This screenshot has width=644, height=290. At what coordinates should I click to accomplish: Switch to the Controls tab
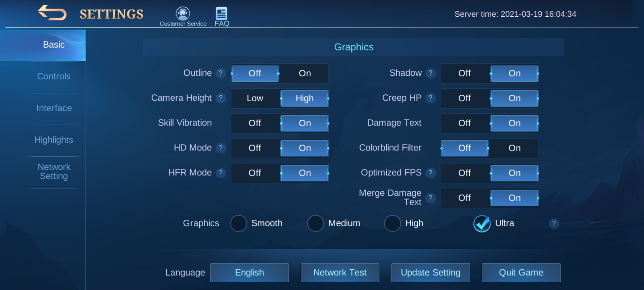[x=54, y=77]
